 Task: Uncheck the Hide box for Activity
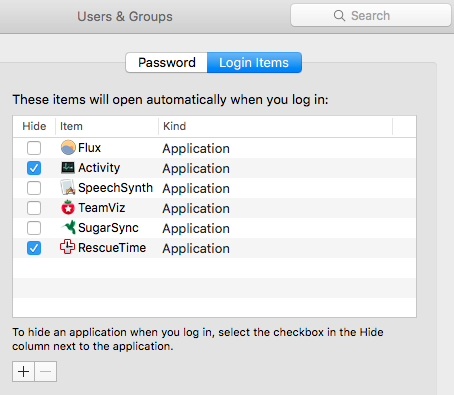[34, 168]
